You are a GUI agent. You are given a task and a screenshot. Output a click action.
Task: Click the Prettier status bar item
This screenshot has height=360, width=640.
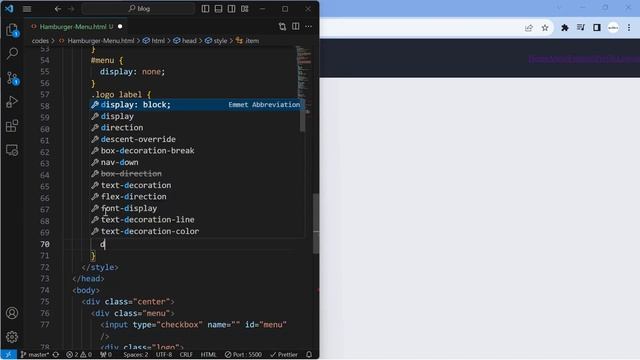[284, 354]
